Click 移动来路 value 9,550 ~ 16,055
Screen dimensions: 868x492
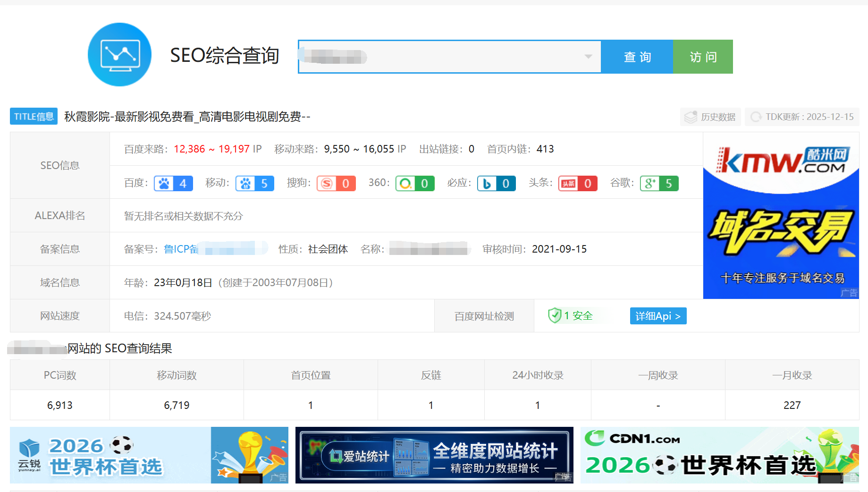[x=359, y=149]
